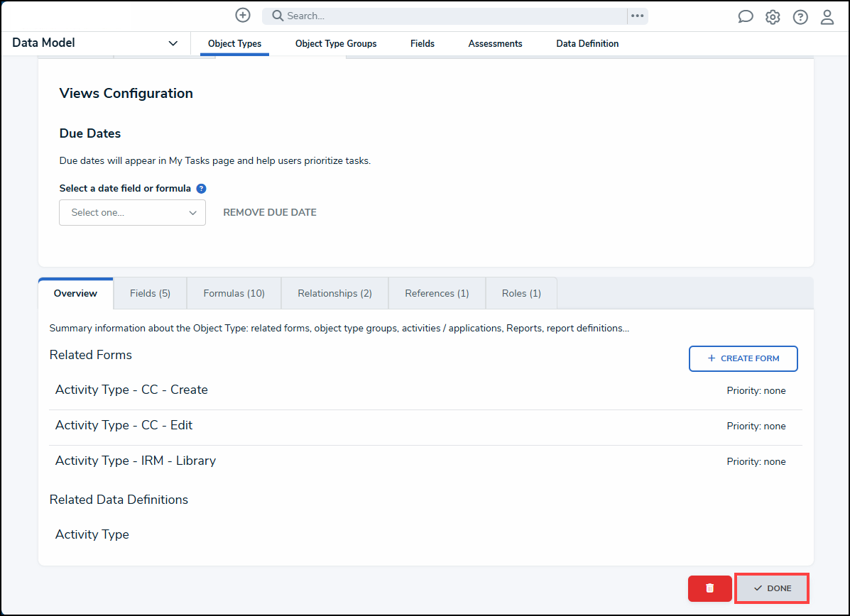Click the blue help icon beside date field label
The image size is (850, 616).
pyautogui.click(x=201, y=189)
